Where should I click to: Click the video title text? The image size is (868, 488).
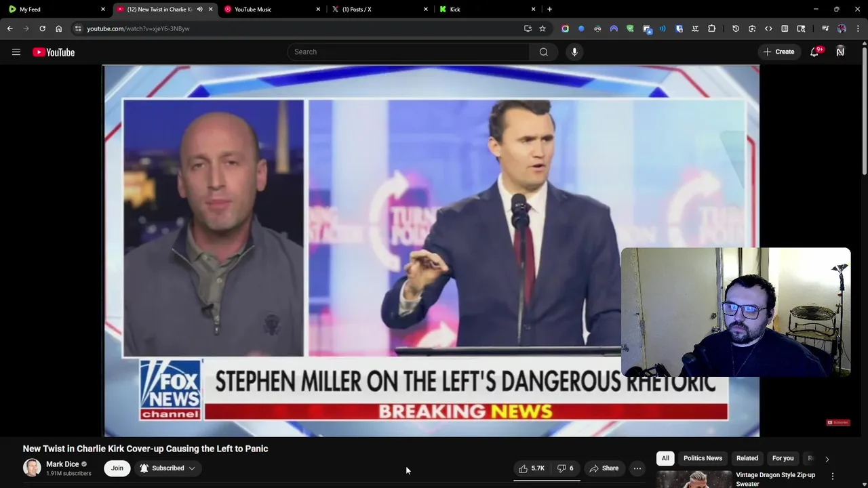coord(145,449)
